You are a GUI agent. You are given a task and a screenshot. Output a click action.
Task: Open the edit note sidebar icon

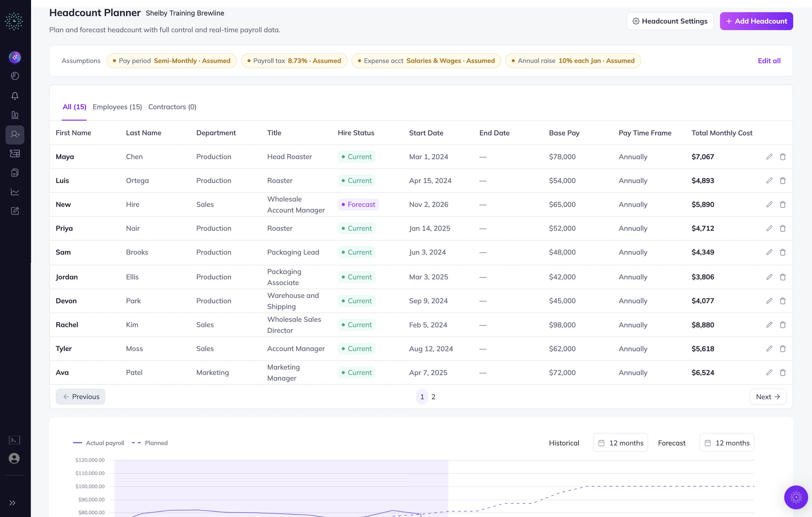click(x=15, y=211)
